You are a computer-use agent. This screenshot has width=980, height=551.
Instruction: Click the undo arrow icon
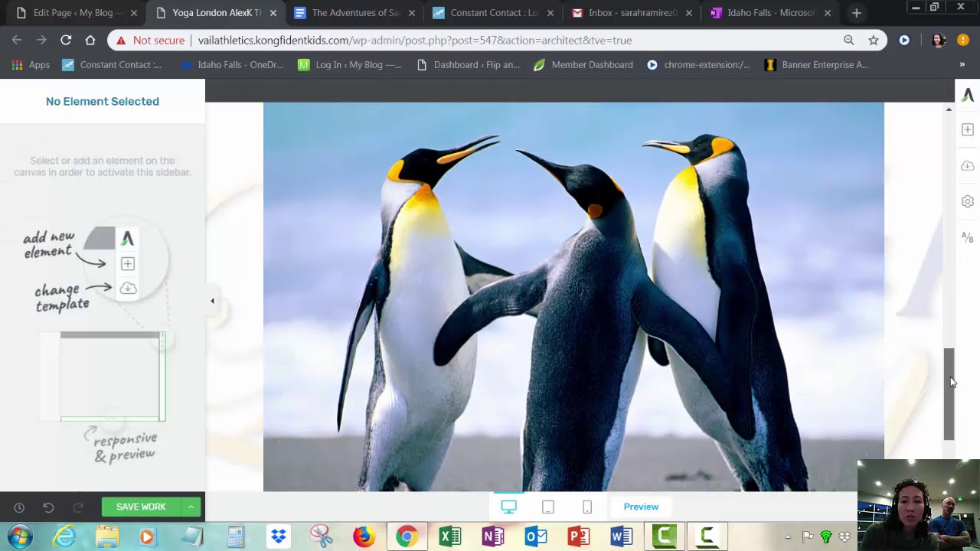48,507
